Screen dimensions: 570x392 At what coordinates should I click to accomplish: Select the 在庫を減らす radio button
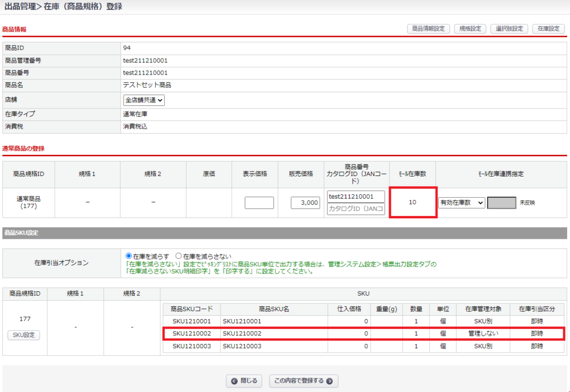coord(129,256)
